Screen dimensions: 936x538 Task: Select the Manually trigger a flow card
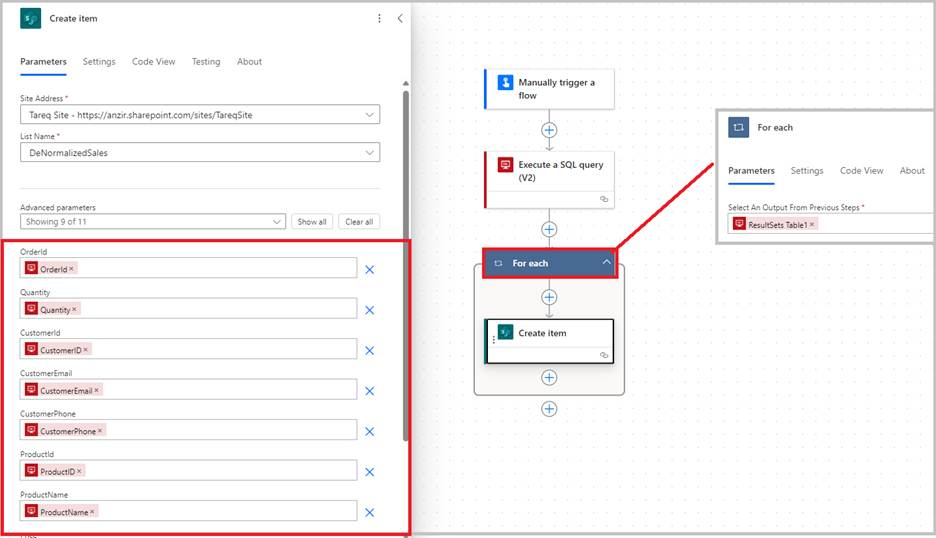[549, 89]
